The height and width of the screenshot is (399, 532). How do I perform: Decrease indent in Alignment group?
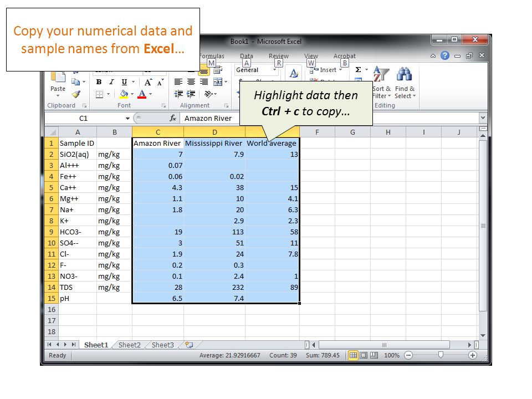click(178, 94)
